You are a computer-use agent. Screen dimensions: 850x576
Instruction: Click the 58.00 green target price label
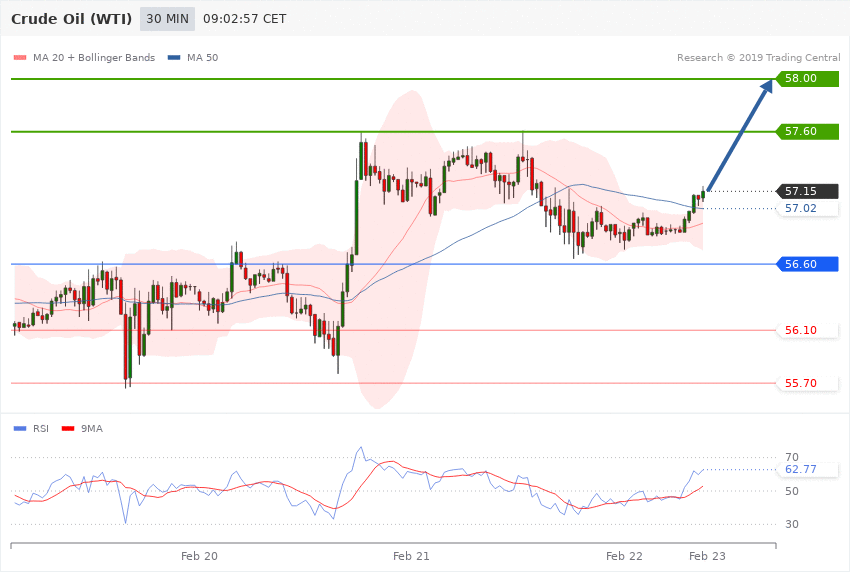click(808, 79)
